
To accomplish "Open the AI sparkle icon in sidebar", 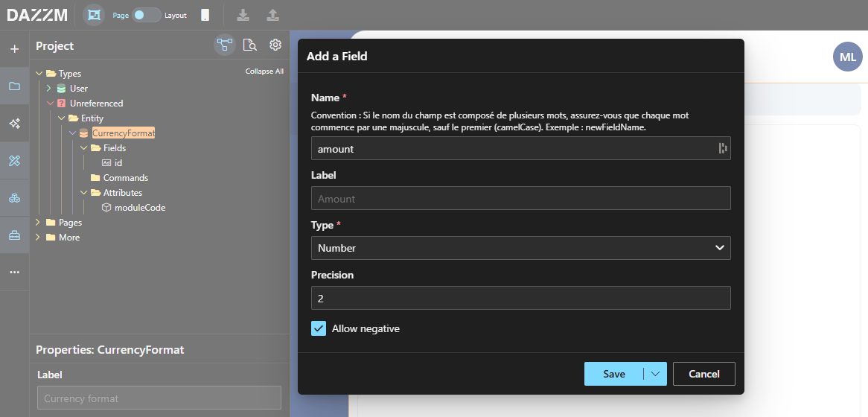I will (14, 123).
